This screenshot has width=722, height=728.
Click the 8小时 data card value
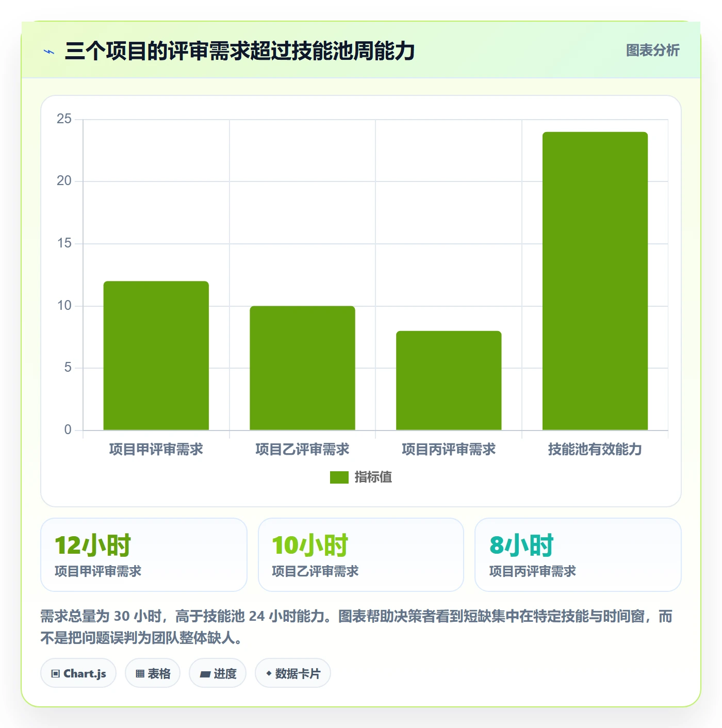coord(521,545)
